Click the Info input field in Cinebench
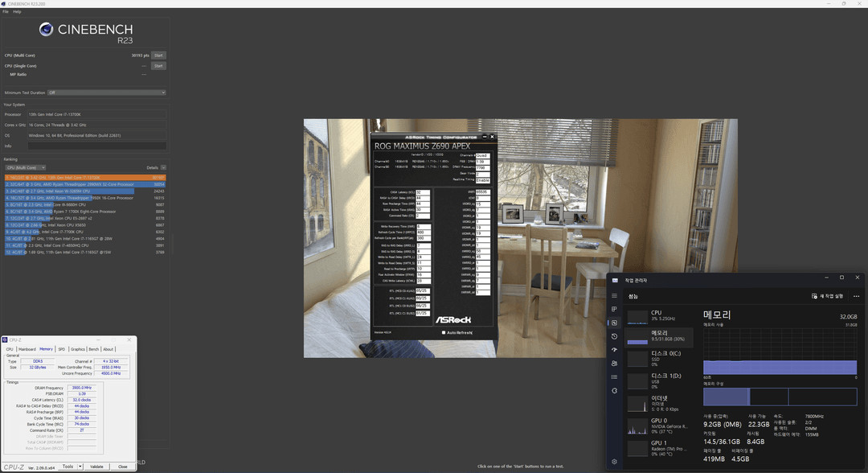 point(97,146)
